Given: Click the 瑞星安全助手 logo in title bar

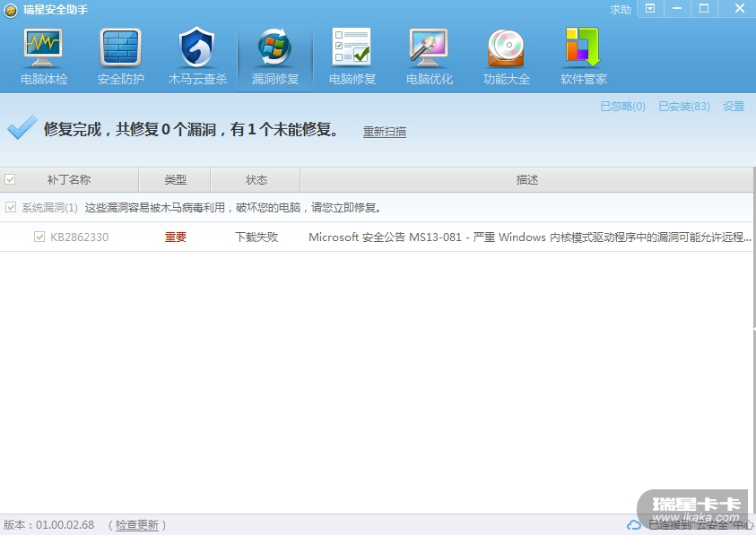Looking at the screenshot, I should 10,10.
